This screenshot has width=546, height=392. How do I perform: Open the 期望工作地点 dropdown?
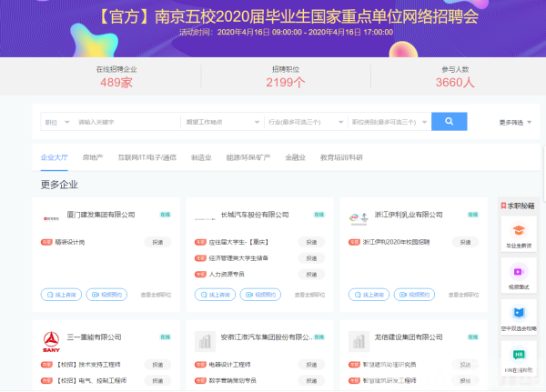coord(223,122)
